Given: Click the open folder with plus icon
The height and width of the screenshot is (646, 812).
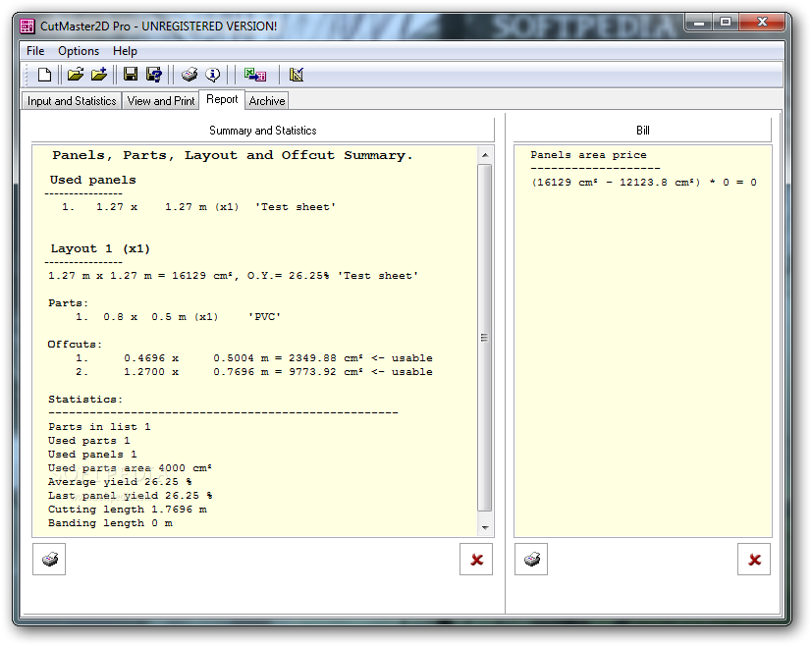Looking at the screenshot, I should pyautogui.click(x=99, y=75).
